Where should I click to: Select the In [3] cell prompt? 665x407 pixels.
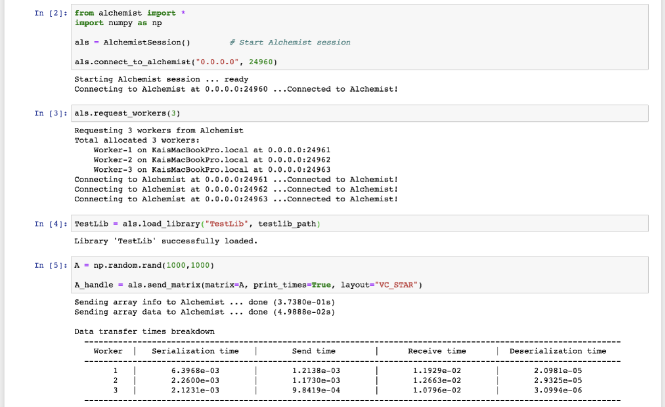point(50,113)
